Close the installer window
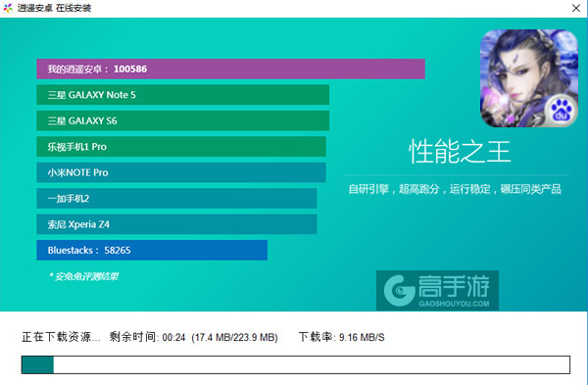The width and height of the screenshot is (588, 385). coord(576,8)
